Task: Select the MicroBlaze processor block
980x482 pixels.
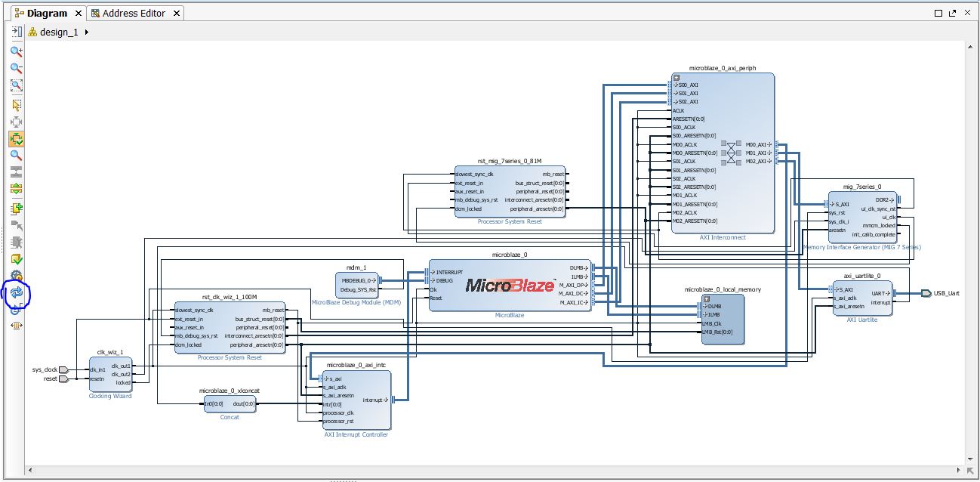Action: pyautogui.click(x=510, y=285)
